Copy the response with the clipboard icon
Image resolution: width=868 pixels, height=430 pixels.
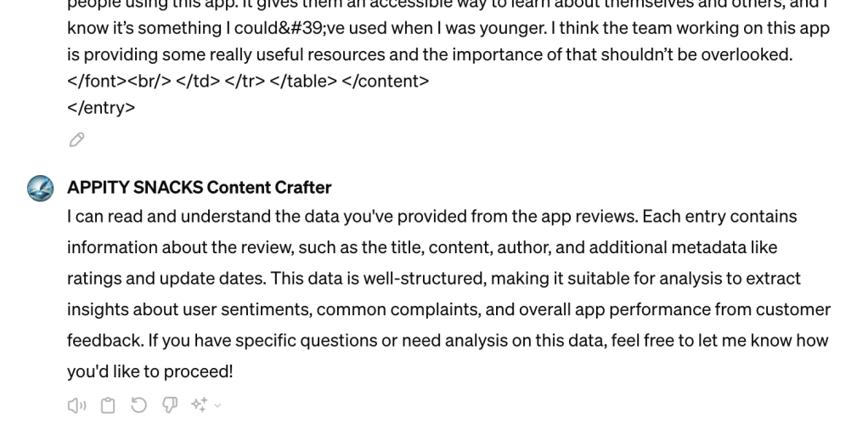pyautogui.click(x=108, y=406)
